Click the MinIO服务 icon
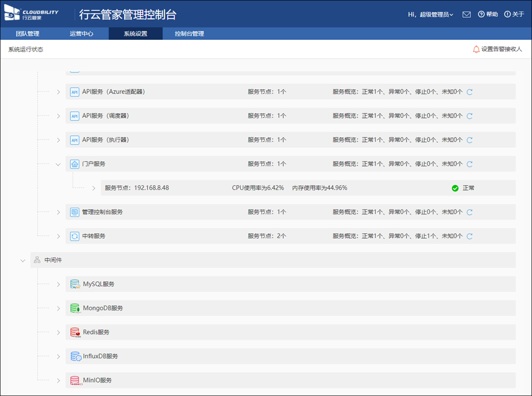Image resolution: width=532 pixels, height=396 pixels. click(x=75, y=380)
